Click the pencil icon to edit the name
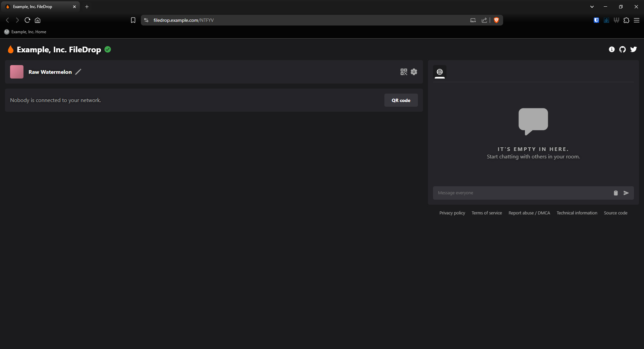The image size is (644, 349). pos(78,72)
